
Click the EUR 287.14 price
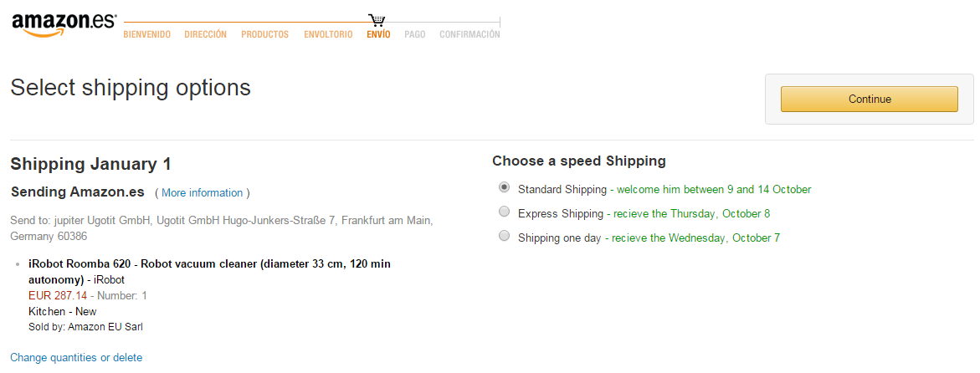tap(58, 295)
